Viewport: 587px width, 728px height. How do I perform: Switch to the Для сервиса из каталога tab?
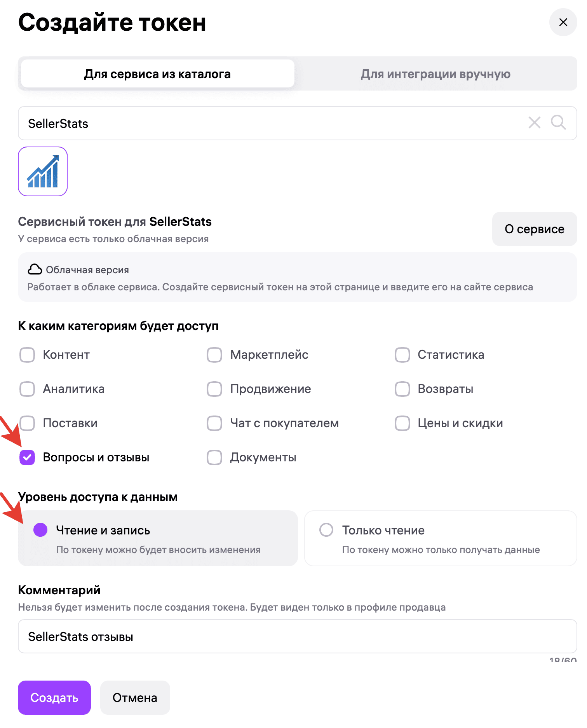point(157,74)
